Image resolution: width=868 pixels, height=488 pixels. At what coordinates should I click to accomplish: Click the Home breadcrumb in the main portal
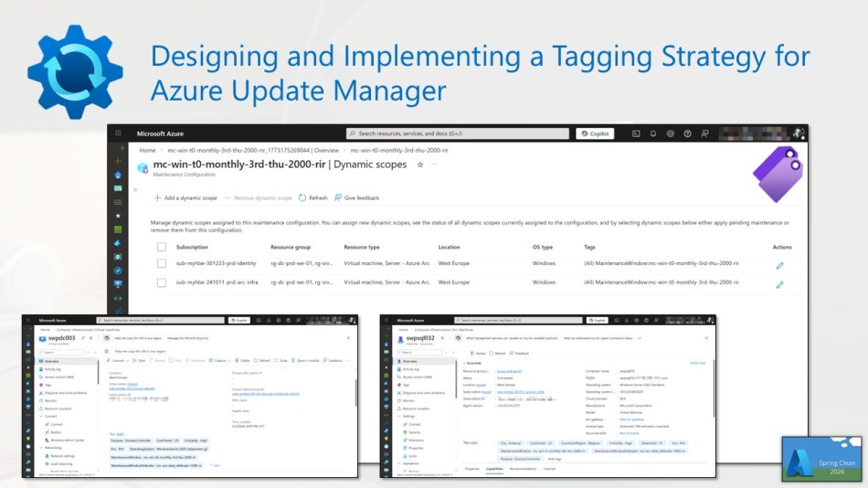[x=146, y=149]
